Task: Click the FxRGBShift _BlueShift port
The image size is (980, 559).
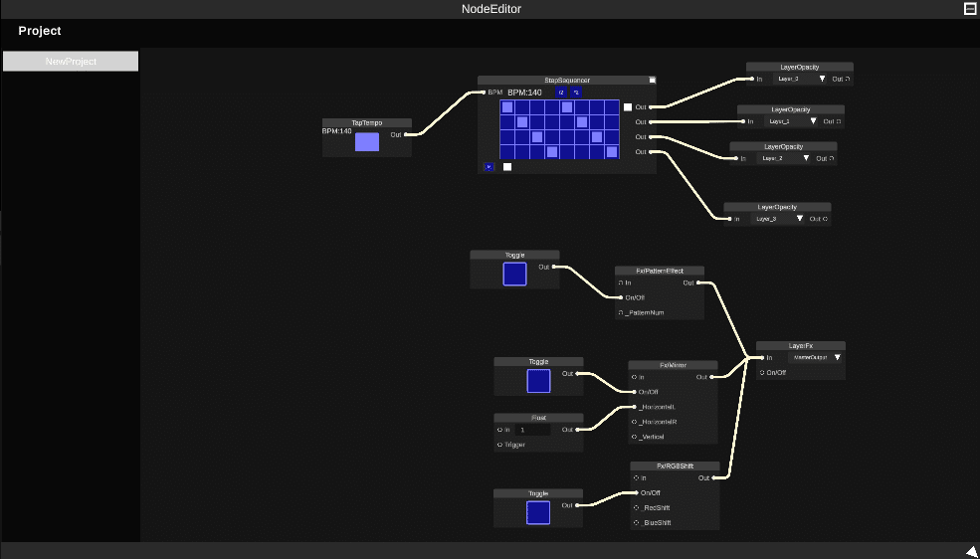Action: click(x=636, y=523)
